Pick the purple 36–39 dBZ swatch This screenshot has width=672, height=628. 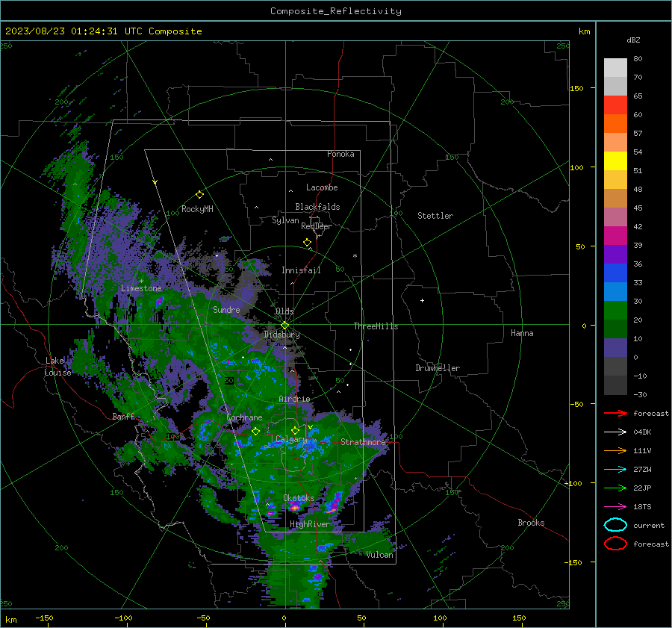pyautogui.click(x=615, y=255)
